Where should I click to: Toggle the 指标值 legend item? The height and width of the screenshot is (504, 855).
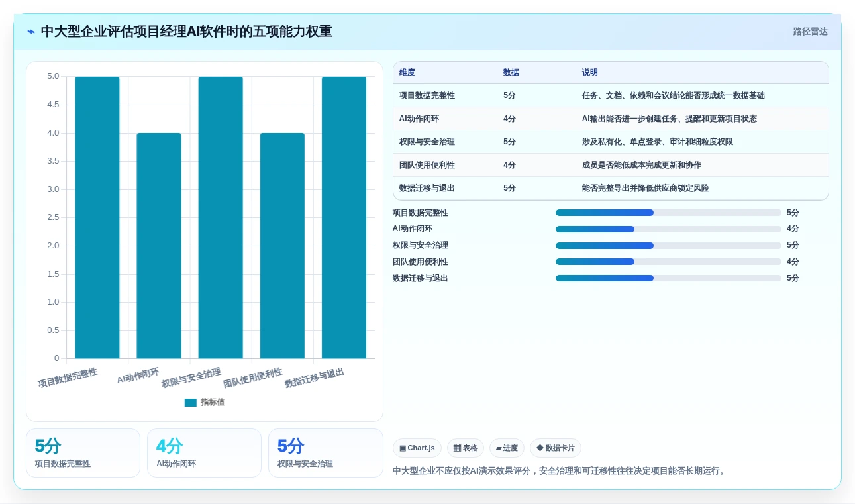click(205, 402)
